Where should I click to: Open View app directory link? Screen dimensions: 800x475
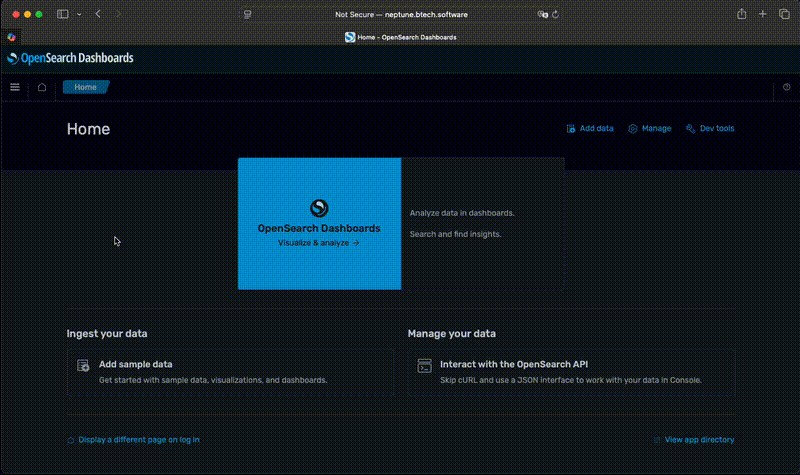coord(699,440)
